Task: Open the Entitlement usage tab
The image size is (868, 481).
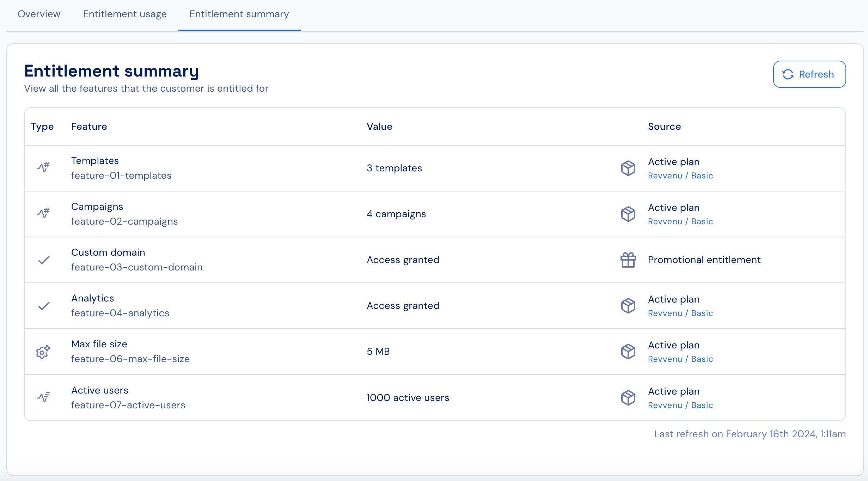Action: coord(125,14)
